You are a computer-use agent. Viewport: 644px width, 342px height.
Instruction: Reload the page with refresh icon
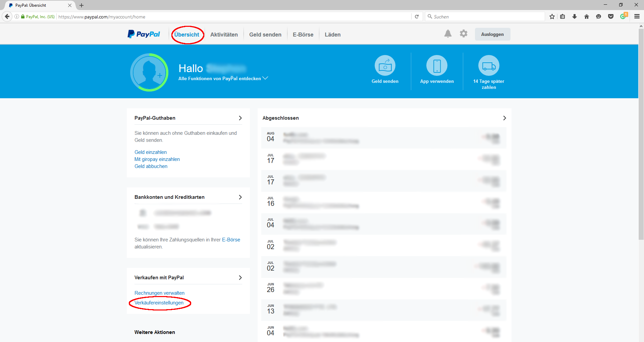click(x=417, y=16)
